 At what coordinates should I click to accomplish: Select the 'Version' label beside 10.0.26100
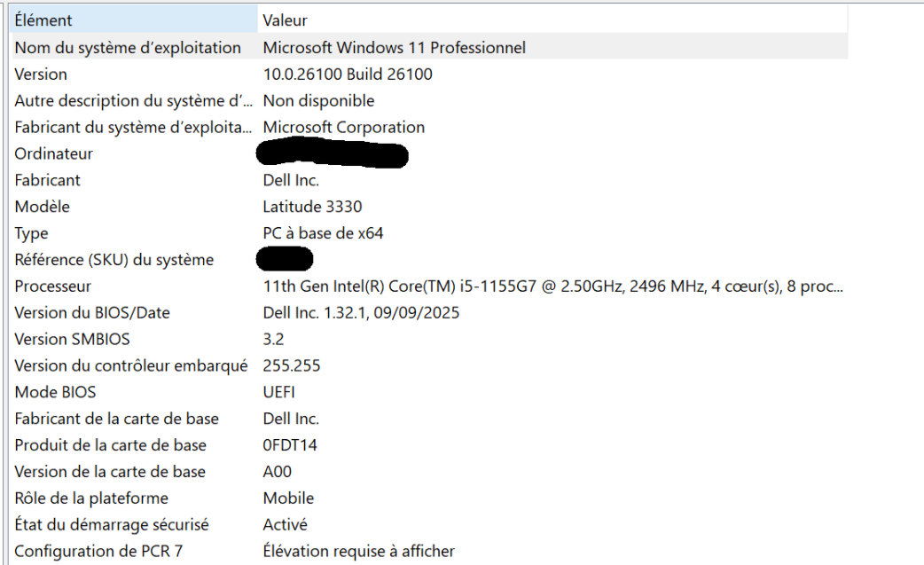point(41,75)
